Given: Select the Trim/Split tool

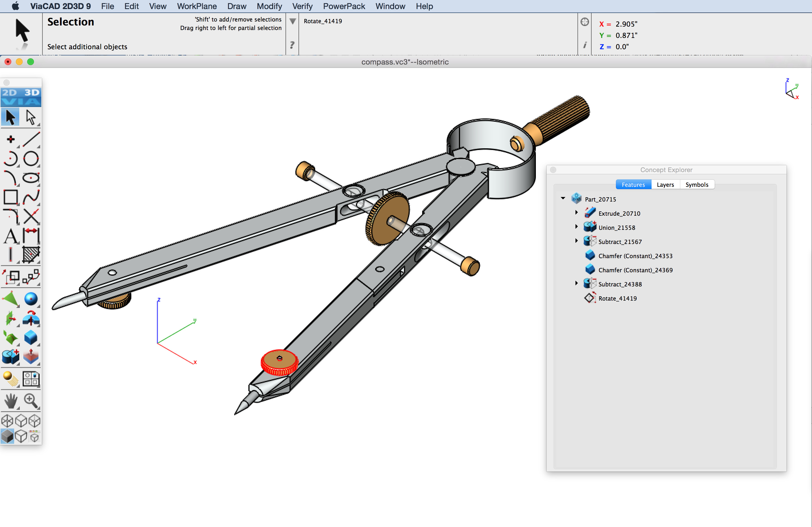Looking at the screenshot, I should coord(31,216).
